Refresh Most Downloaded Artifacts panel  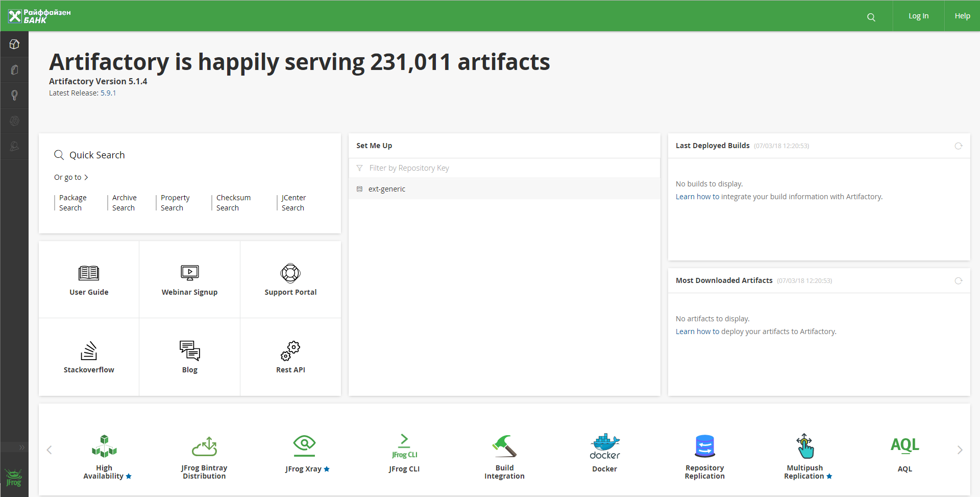(959, 281)
